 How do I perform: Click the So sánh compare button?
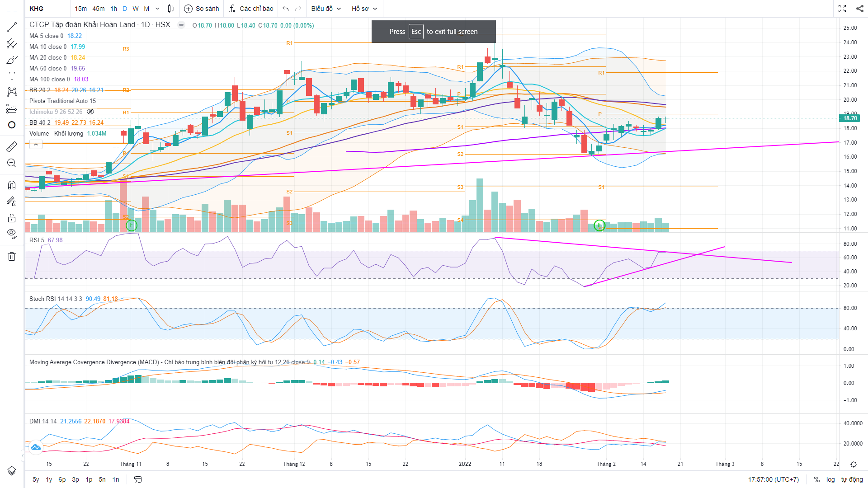point(202,9)
